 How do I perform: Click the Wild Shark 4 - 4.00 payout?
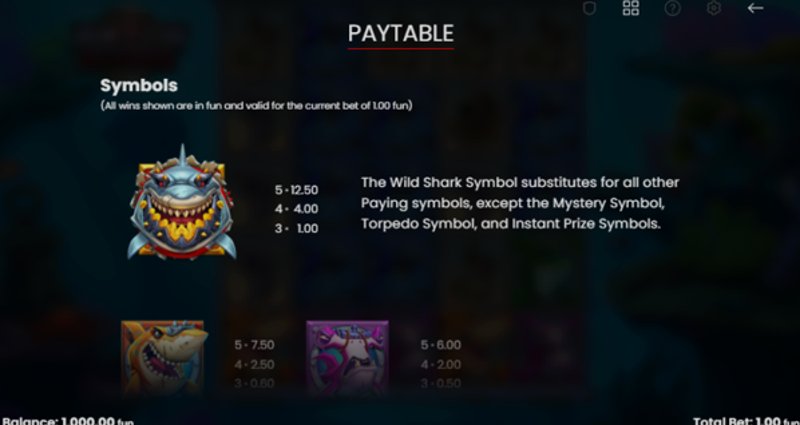tap(296, 209)
